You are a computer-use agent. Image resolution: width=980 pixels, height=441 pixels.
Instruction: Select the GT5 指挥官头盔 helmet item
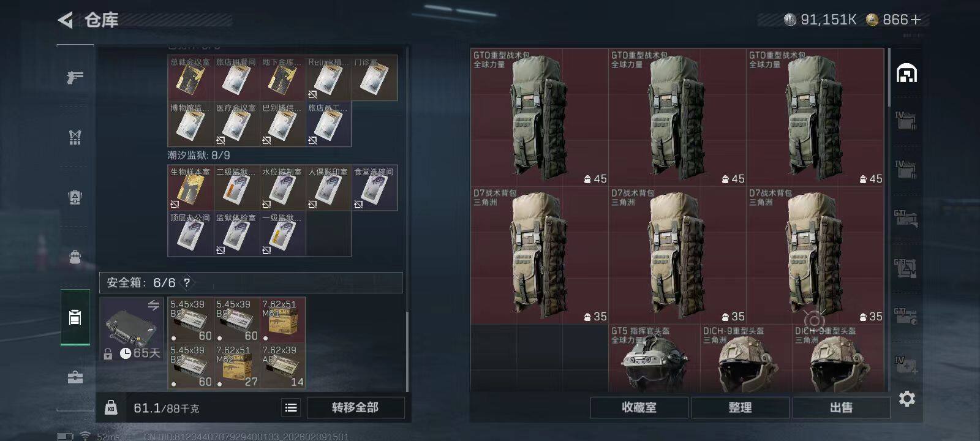pos(654,358)
